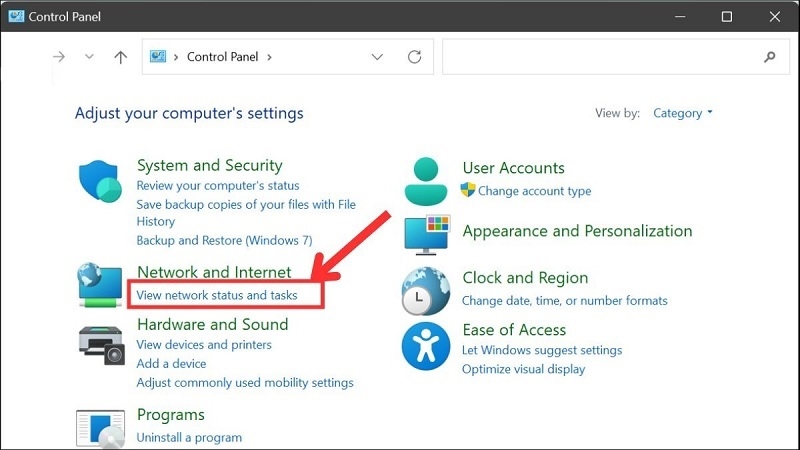Open the View by Category dropdown

point(682,113)
